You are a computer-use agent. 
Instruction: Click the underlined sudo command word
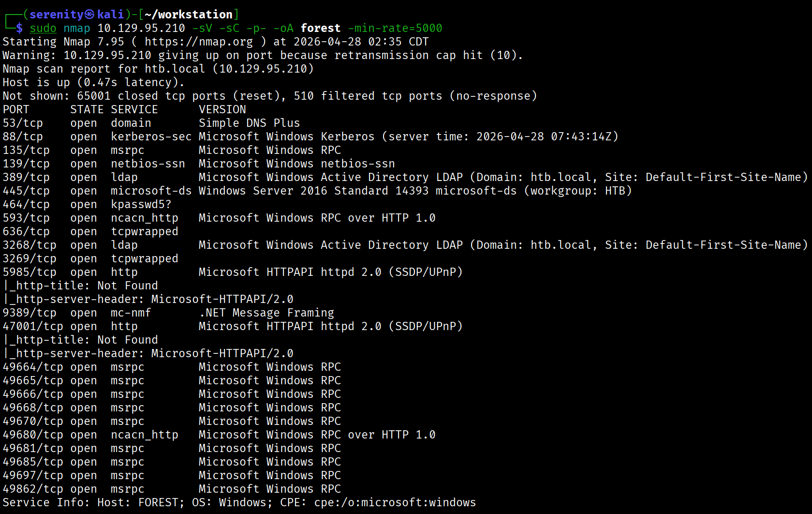coord(43,28)
